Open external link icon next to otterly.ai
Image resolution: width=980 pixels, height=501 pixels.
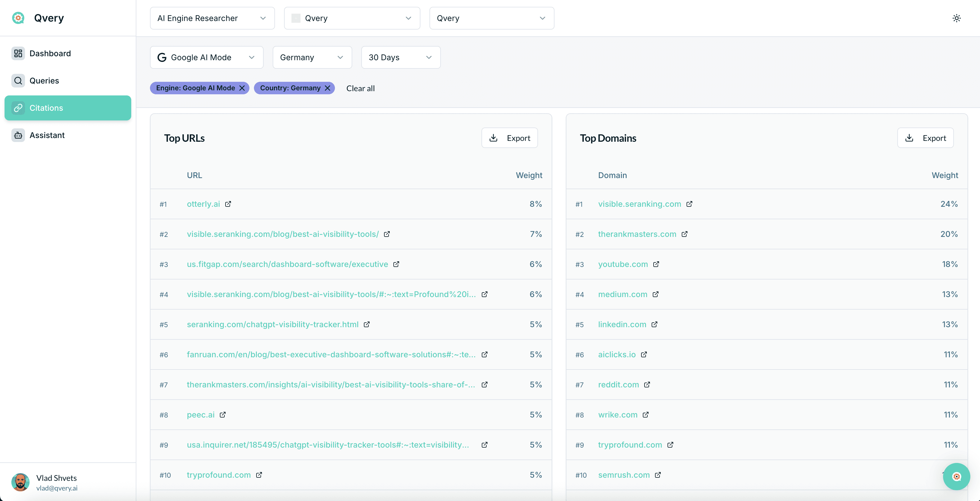(x=228, y=204)
